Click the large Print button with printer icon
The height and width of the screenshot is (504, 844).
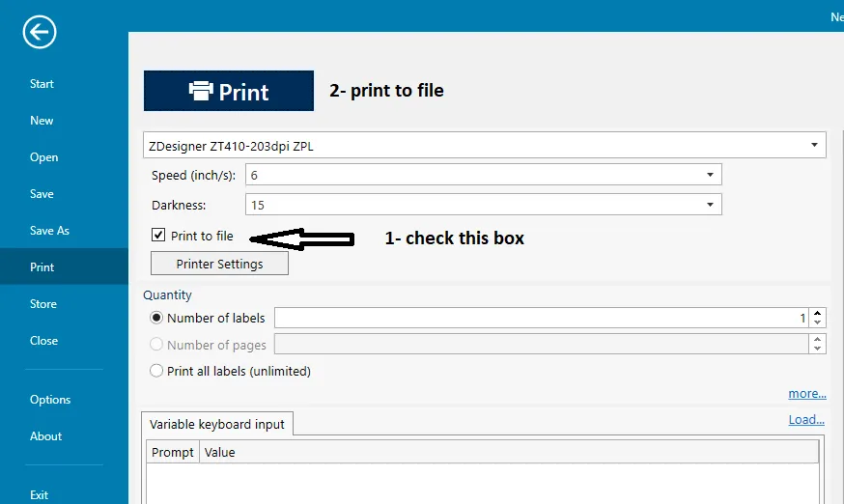point(229,91)
